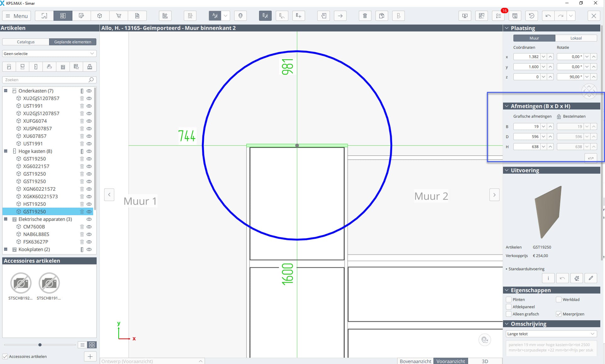Viewport: 605px width, 364px height.
Task: Hide the XUFG6074 item via eye icon
Action: point(89,121)
